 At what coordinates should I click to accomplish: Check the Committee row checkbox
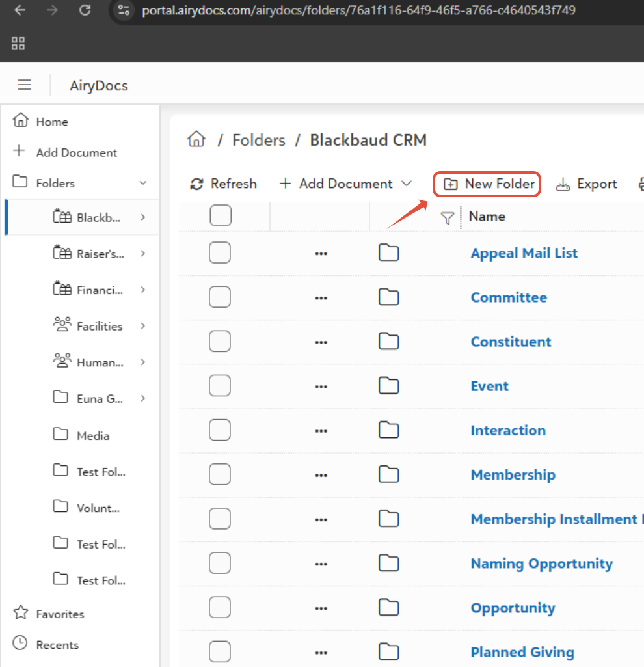[x=220, y=297]
